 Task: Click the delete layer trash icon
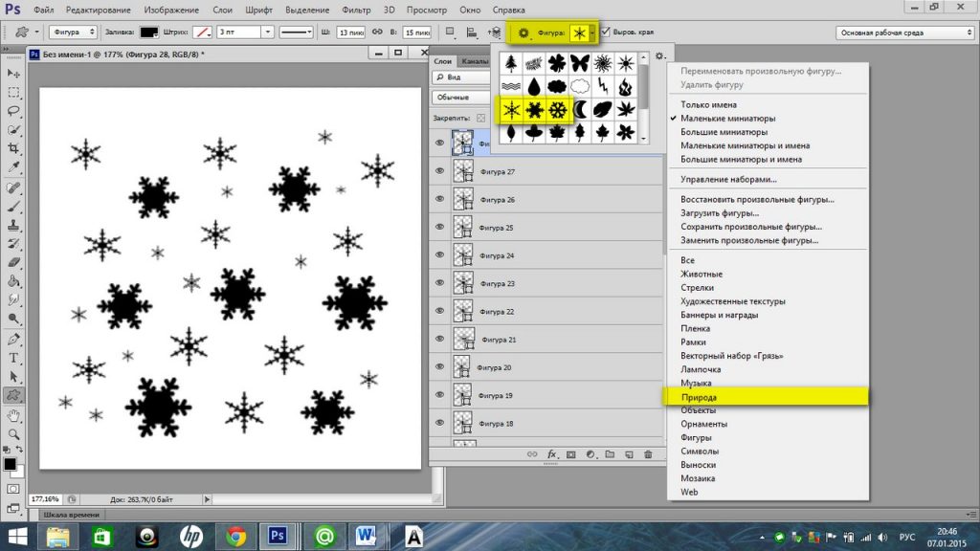[x=648, y=454]
